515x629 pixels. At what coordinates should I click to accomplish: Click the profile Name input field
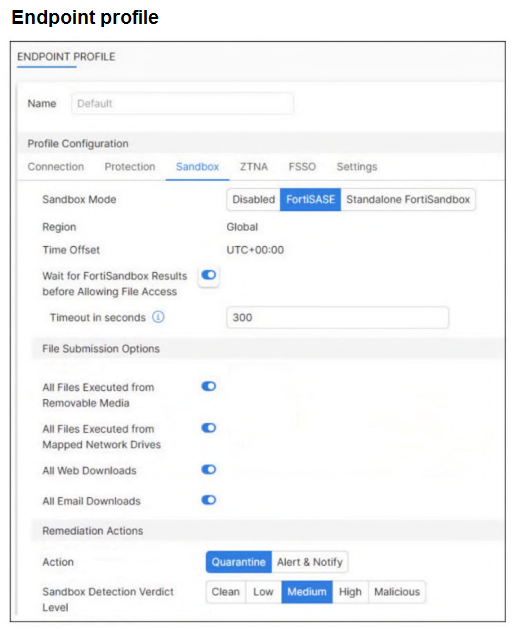[x=182, y=103]
